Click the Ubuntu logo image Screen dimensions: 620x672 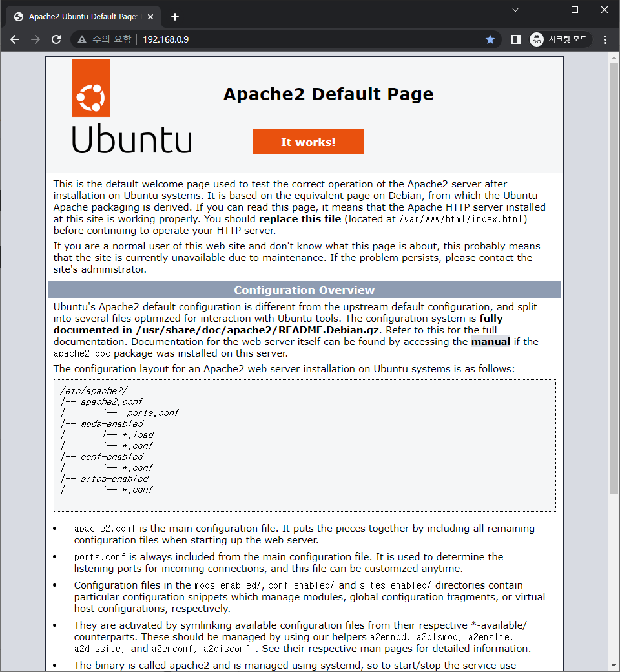(132, 106)
